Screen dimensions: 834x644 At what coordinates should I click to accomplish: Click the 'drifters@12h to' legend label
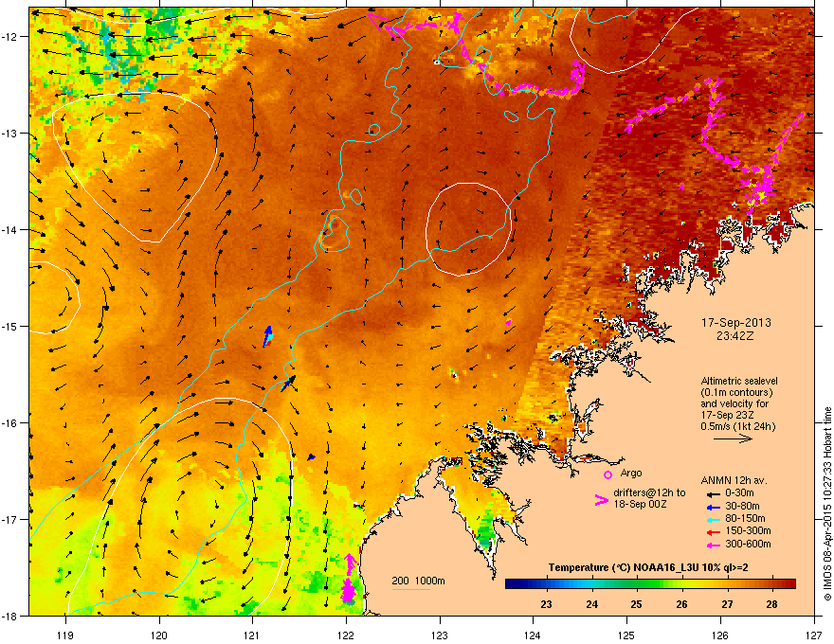point(649,493)
